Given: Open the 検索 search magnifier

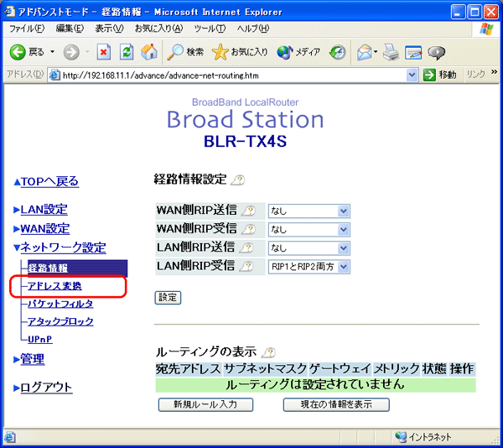Looking at the screenshot, I should tap(185, 52).
